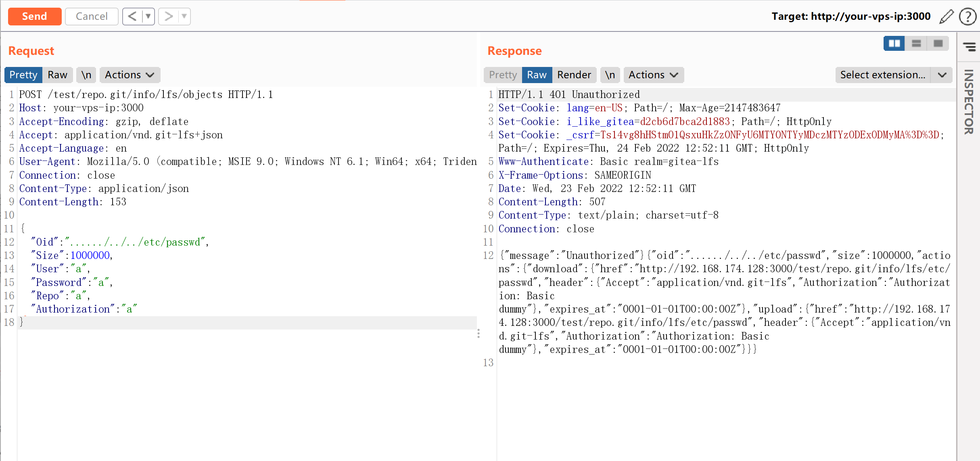The width and height of the screenshot is (980, 461).
Task: Go forward to next request arrow
Action: coord(168,17)
